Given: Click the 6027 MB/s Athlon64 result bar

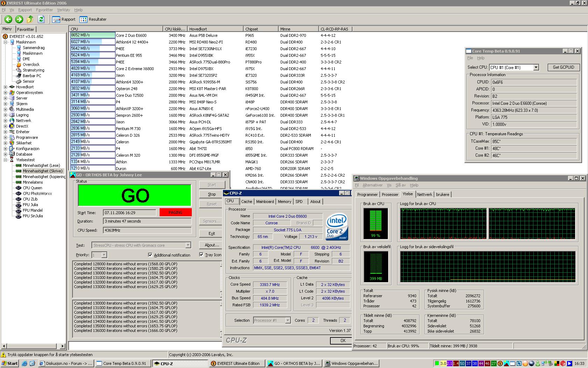Looking at the screenshot, I should click(93, 42).
